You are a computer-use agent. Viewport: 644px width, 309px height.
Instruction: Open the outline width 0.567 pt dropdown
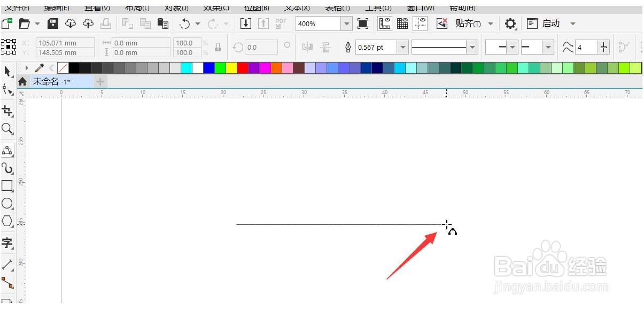403,47
